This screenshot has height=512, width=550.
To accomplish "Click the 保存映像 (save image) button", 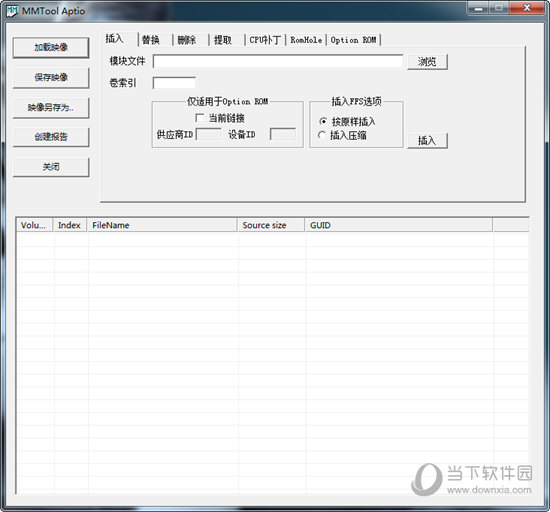I will click(51, 78).
